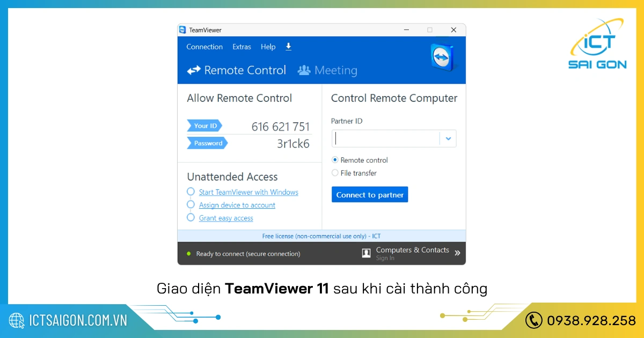Viewport: 644px width, 338px height.
Task: Click the Connect to partner button
Action: 370,195
